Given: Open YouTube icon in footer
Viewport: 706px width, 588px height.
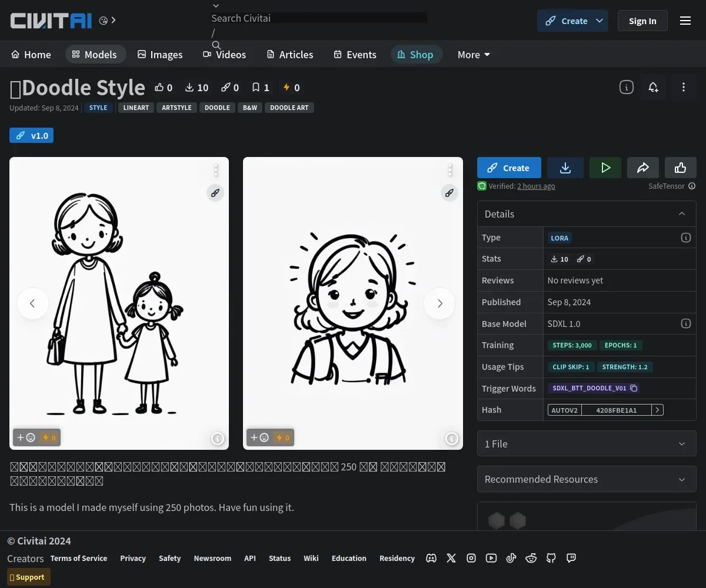Looking at the screenshot, I should click(x=491, y=558).
